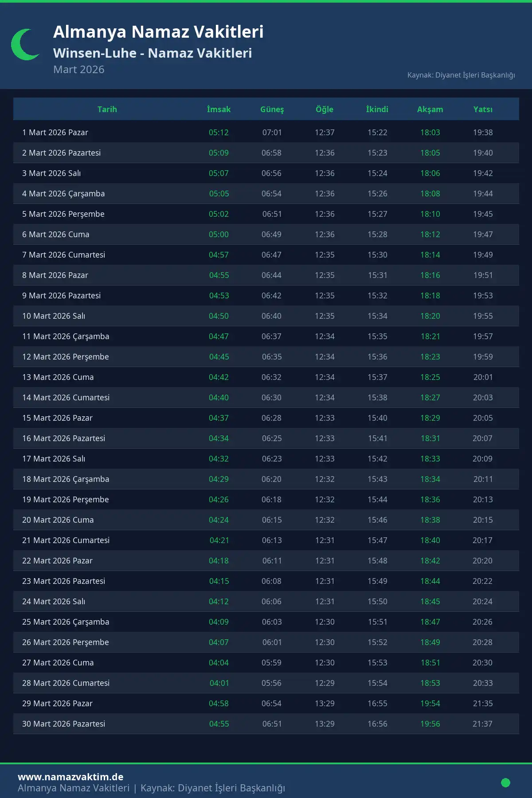The image size is (532, 798).
Task: Click İmsak time 05:12 on 1 Mart
Action: point(219,133)
